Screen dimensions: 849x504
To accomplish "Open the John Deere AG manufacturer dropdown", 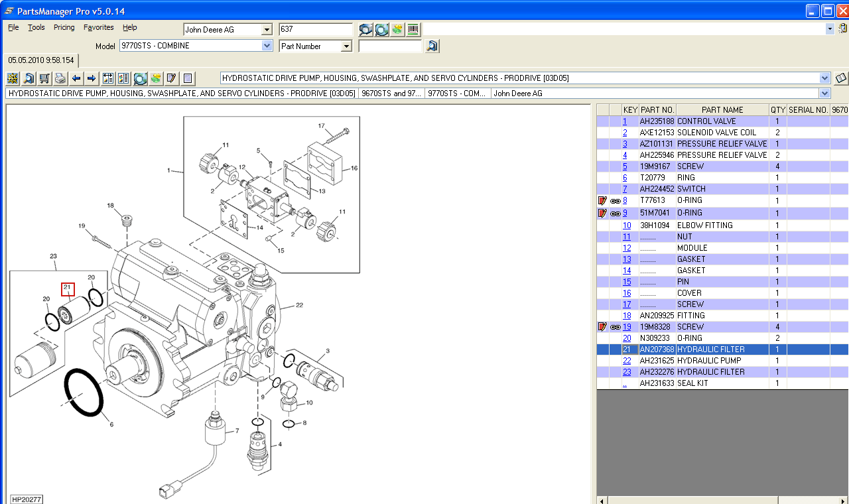I will tap(267, 29).
